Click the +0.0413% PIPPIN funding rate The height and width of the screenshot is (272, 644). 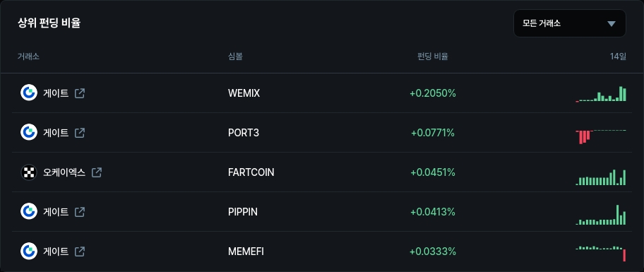click(433, 212)
